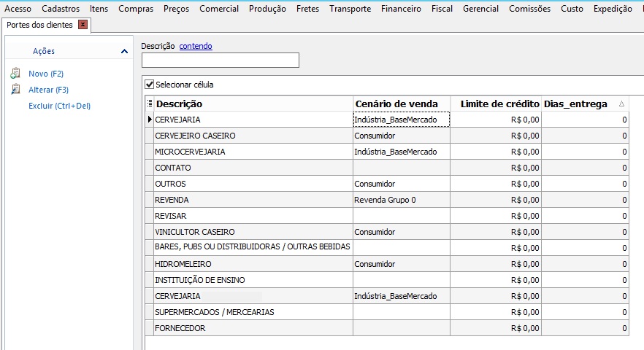Select the CERVEJEIRO CASEIRO row
The height and width of the screenshot is (350, 644).
(x=387, y=136)
